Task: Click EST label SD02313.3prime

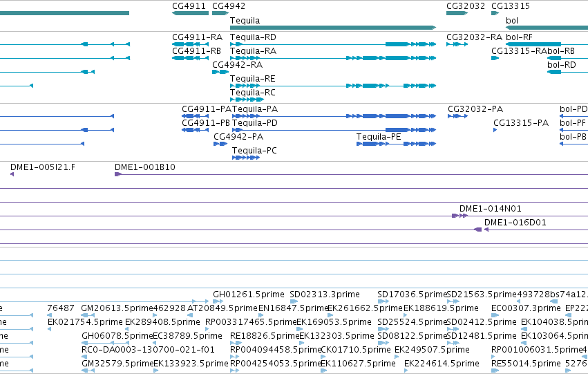Action: click(325, 294)
